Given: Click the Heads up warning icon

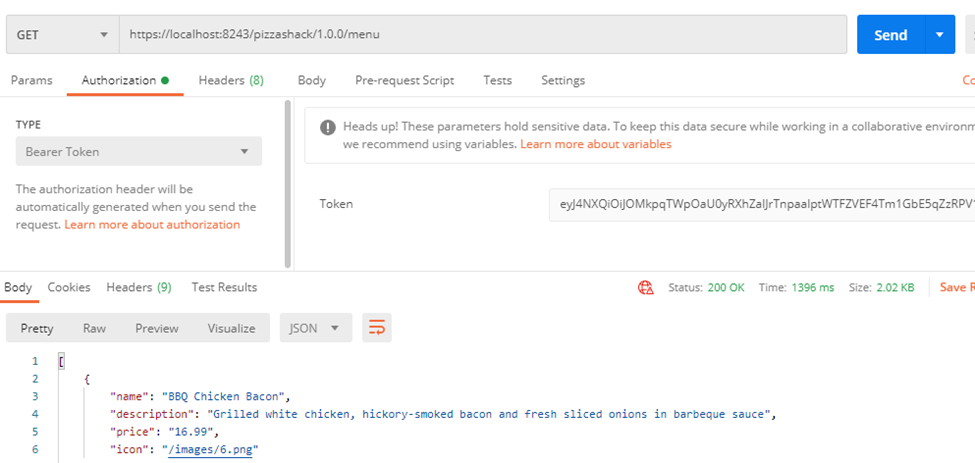Looking at the screenshot, I should (328, 127).
